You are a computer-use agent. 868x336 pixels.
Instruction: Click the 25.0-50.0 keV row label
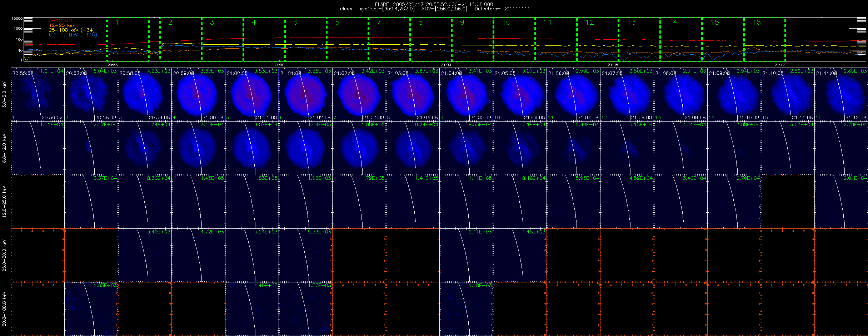(x=4, y=255)
